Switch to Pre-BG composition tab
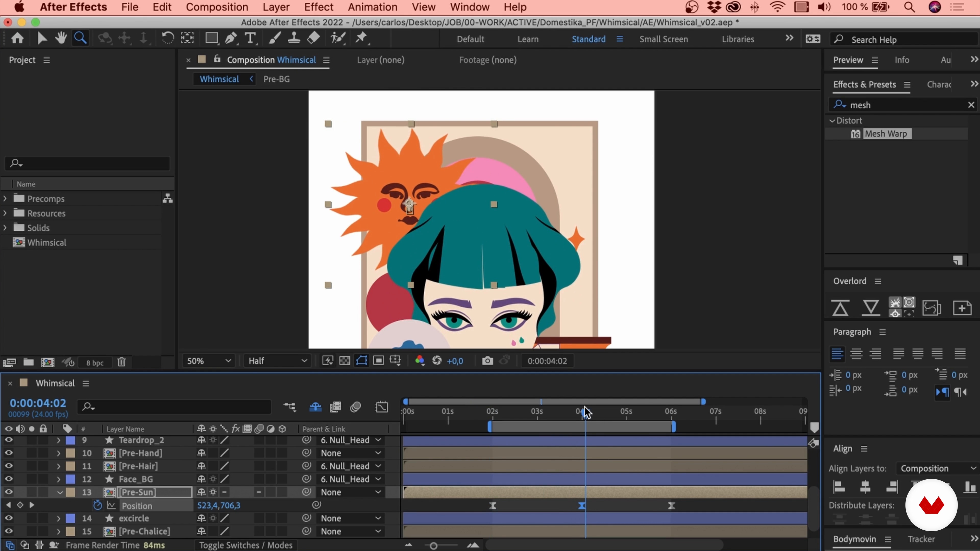Viewport: 980px width, 551px height. [x=277, y=79]
